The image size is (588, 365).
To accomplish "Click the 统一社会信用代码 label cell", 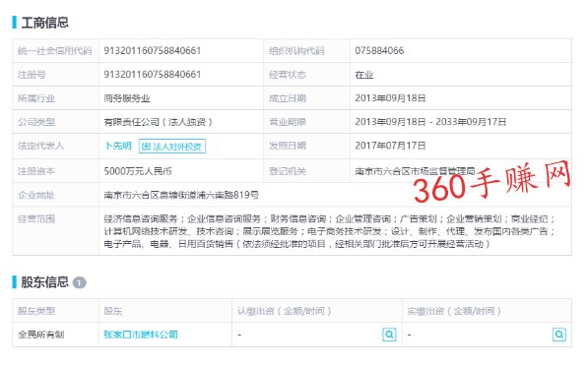I will pos(55,50).
